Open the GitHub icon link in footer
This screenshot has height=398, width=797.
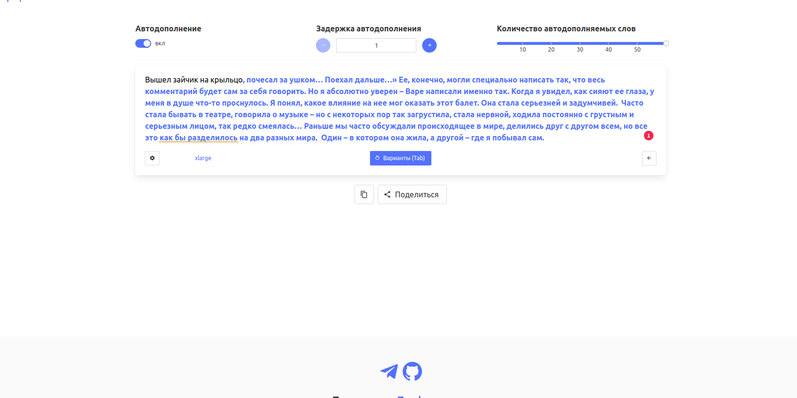[412, 372]
